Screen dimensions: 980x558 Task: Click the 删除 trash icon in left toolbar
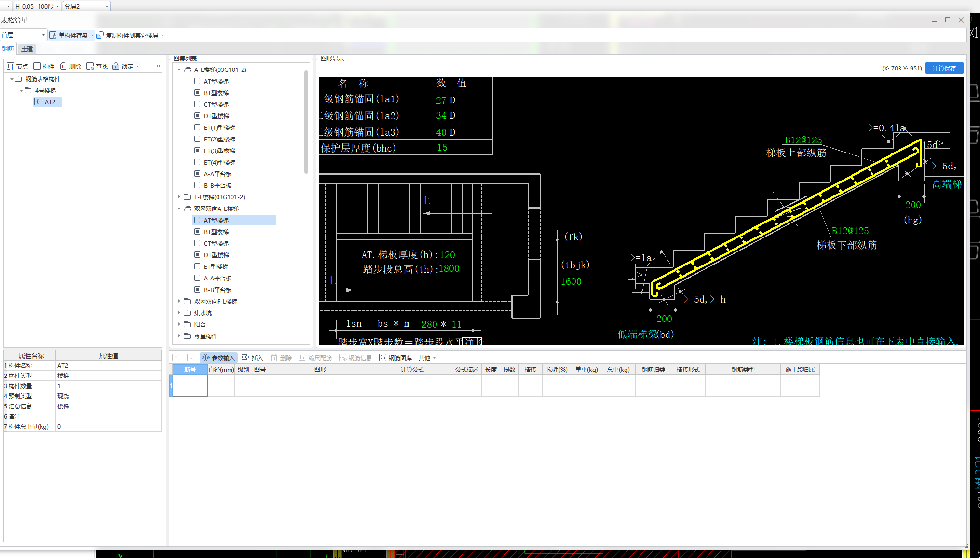(63, 66)
